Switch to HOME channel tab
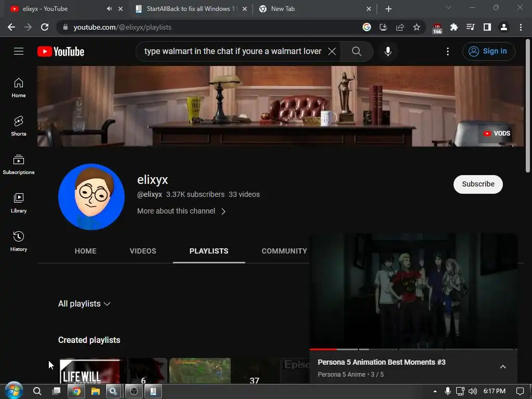The width and height of the screenshot is (532, 399). point(86,251)
